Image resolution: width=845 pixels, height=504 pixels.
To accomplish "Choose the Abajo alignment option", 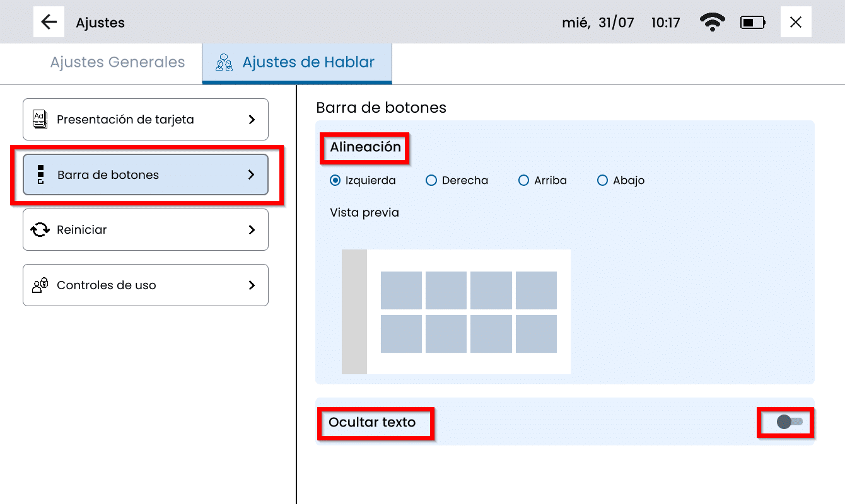I will point(602,180).
